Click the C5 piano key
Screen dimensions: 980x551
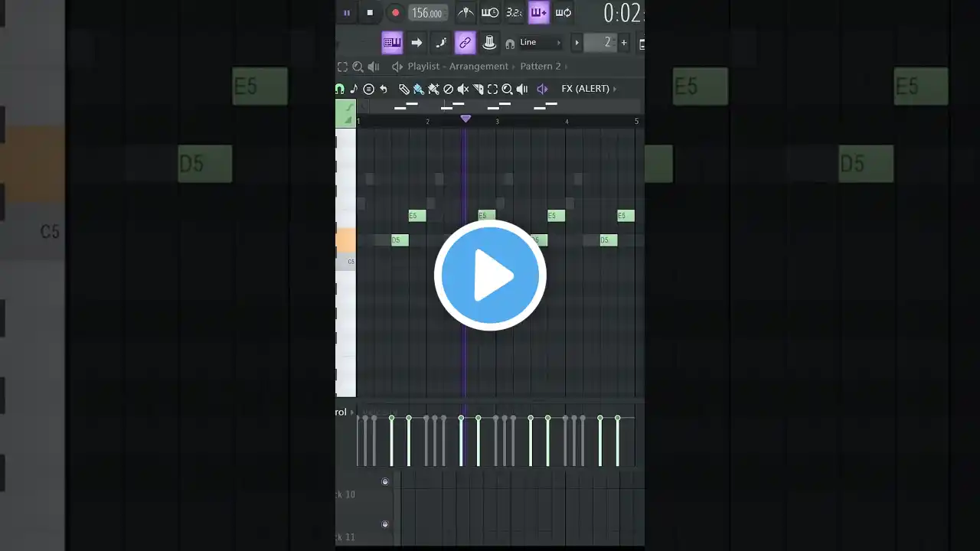coord(346,261)
